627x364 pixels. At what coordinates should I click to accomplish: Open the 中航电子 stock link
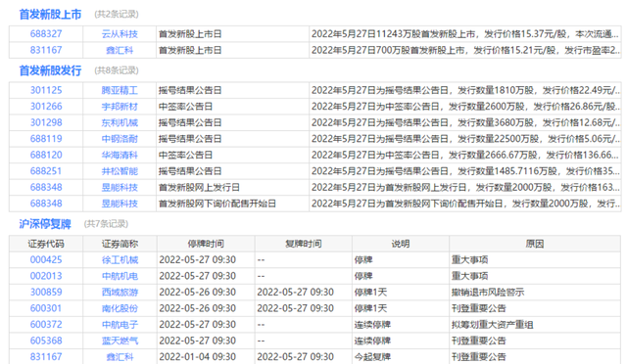coord(120,325)
